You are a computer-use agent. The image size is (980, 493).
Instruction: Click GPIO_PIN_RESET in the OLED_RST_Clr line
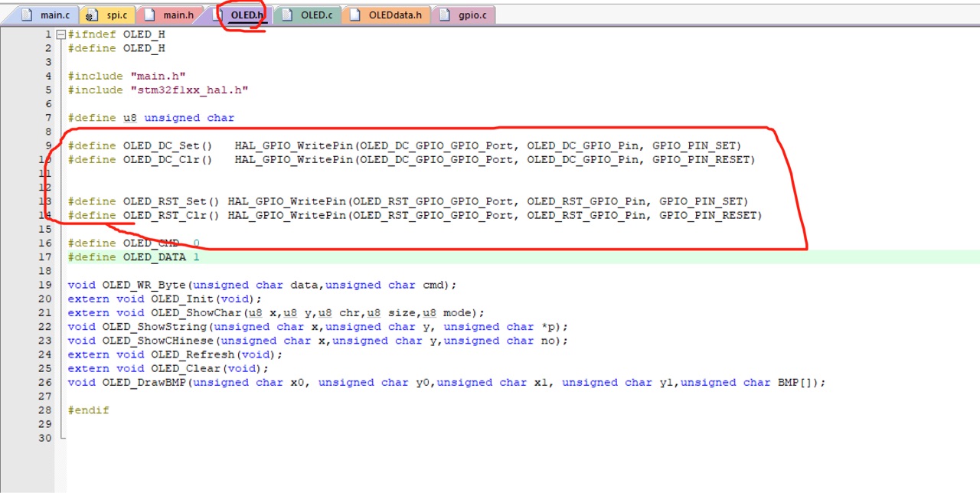[x=707, y=215]
